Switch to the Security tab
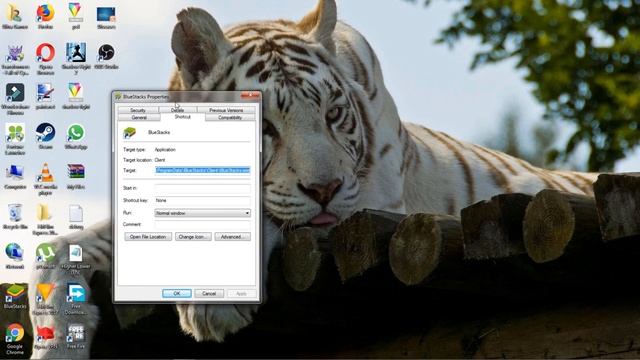 (138, 110)
